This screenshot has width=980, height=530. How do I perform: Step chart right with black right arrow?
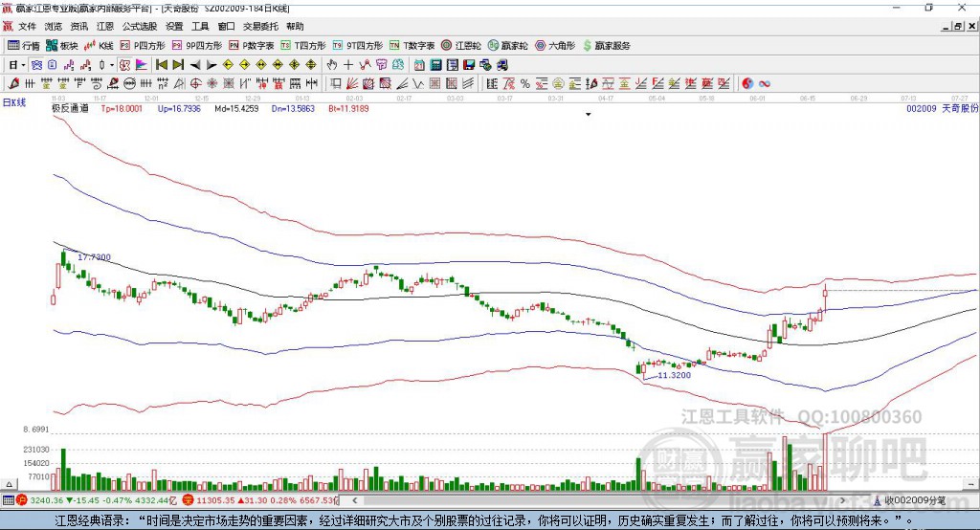[212, 65]
